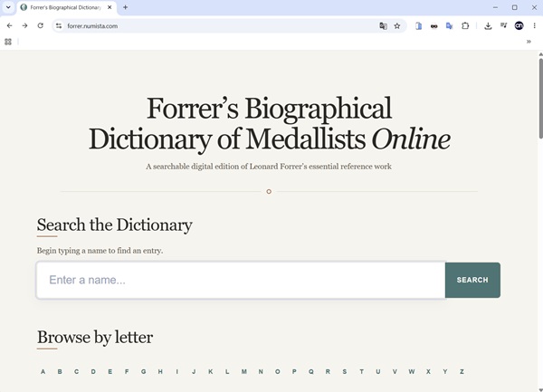This screenshot has width=543, height=392.
Task: Browse entries under letter O
Action: (x=278, y=371)
